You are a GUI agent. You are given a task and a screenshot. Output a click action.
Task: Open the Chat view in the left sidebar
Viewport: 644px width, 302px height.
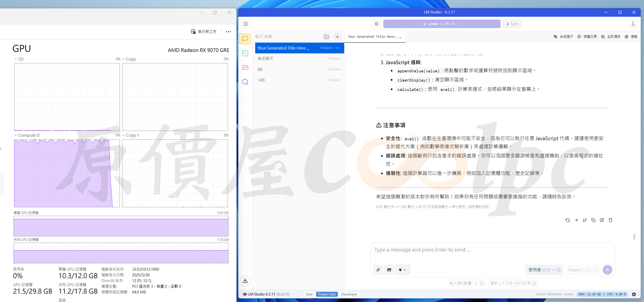tap(245, 39)
